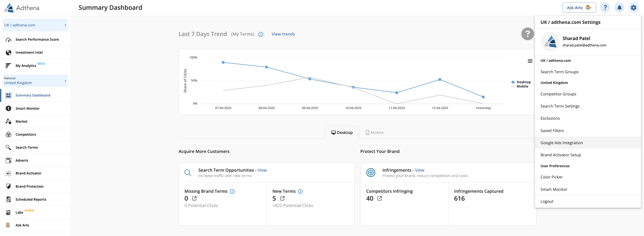
Task: Click the Summary Dashboard grid icon
Action: coord(9,95)
